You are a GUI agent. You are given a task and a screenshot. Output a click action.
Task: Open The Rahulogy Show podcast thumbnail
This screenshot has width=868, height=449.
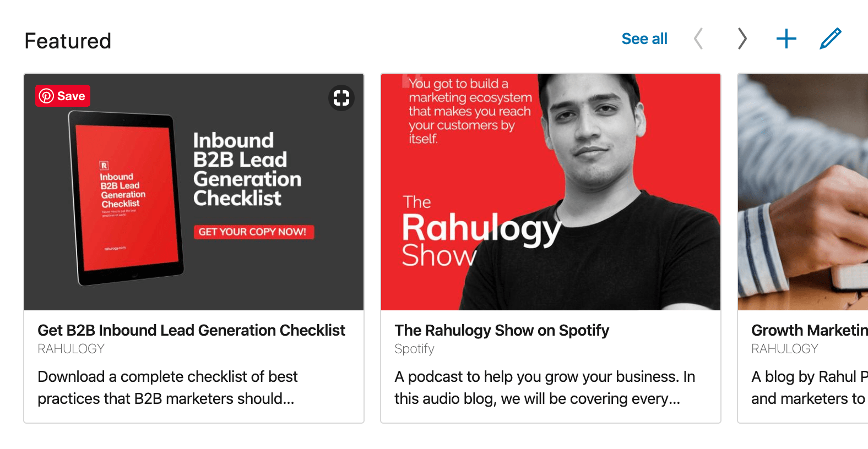click(551, 192)
